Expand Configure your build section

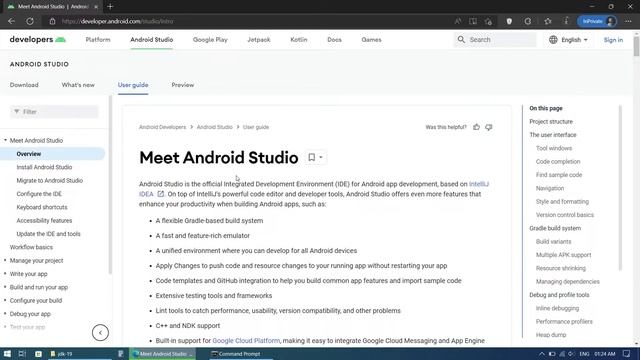pos(5,300)
